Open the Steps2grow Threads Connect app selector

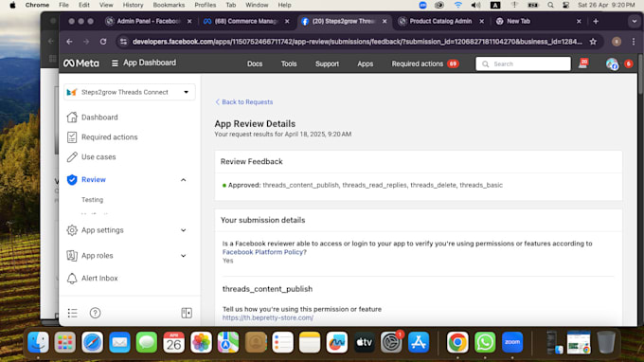pos(130,92)
